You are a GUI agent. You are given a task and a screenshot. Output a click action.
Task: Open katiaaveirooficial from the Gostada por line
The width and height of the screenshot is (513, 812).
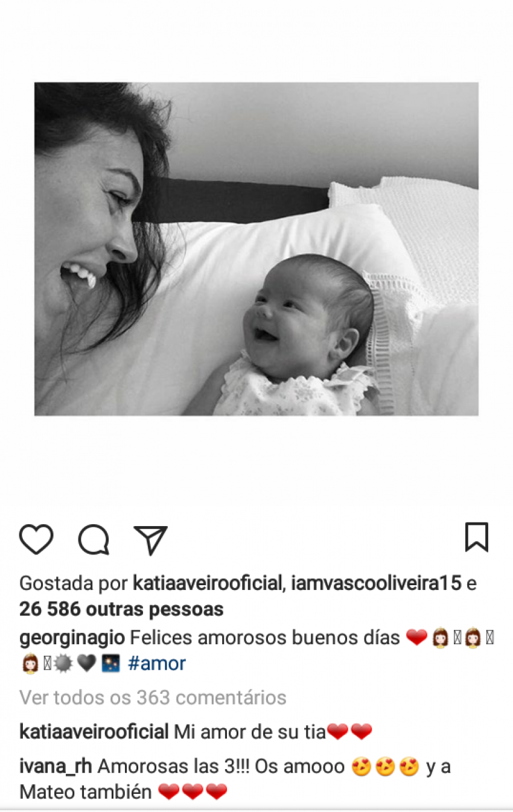[208, 584]
